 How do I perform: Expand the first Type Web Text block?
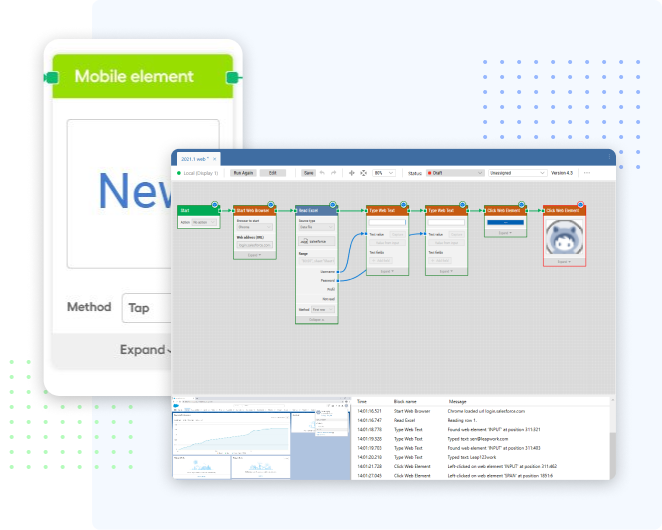click(x=387, y=271)
